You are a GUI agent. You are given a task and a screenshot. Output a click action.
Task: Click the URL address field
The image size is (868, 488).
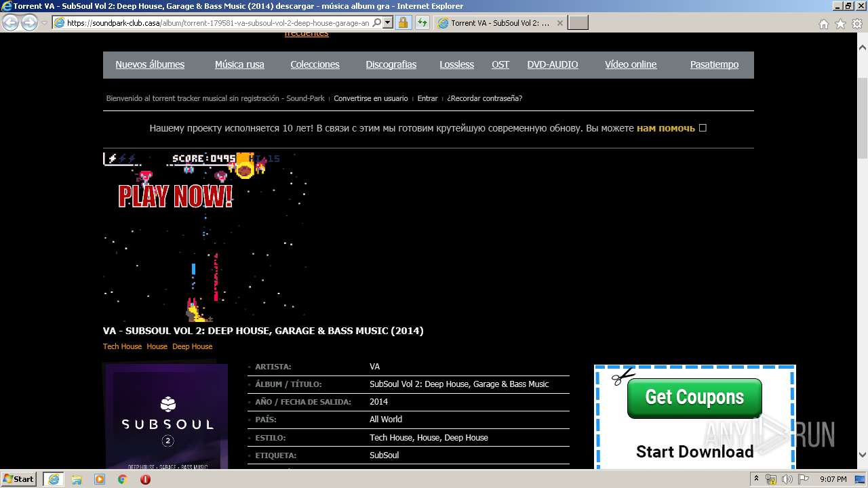tap(218, 22)
